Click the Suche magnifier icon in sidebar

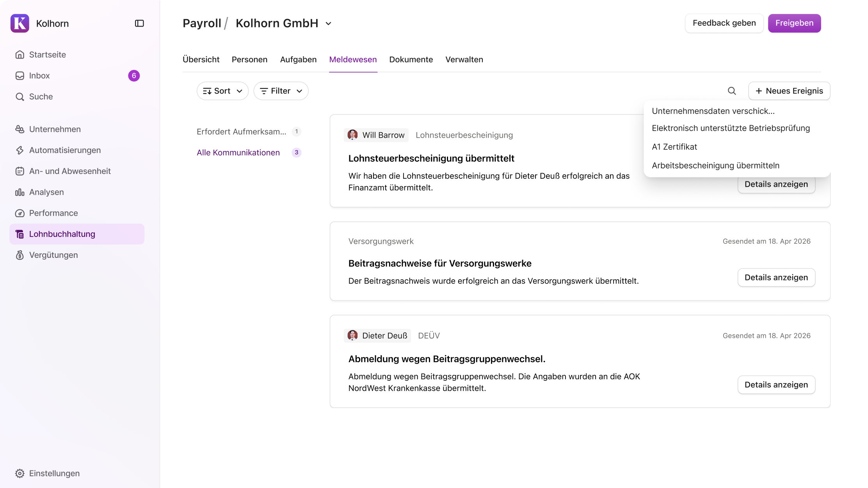[20, 97]
